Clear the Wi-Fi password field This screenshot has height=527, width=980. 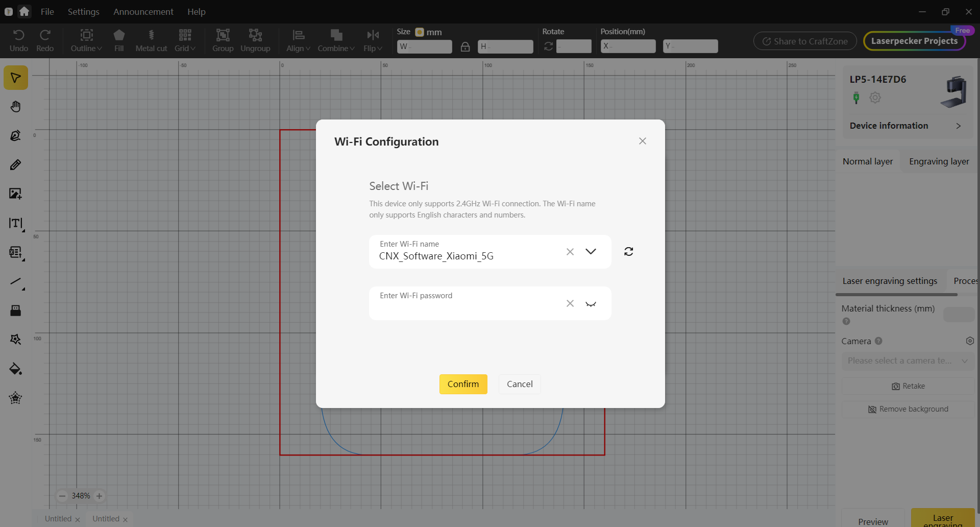[x=570, y=303]
